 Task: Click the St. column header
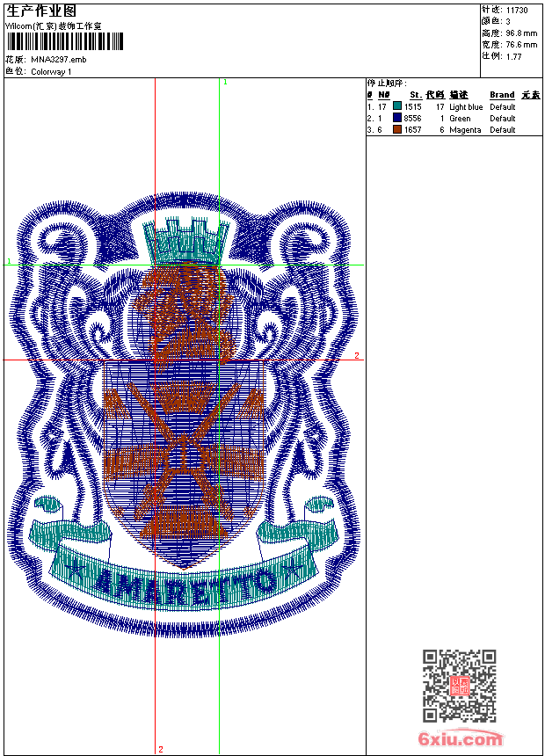click(x=416, y=95)
